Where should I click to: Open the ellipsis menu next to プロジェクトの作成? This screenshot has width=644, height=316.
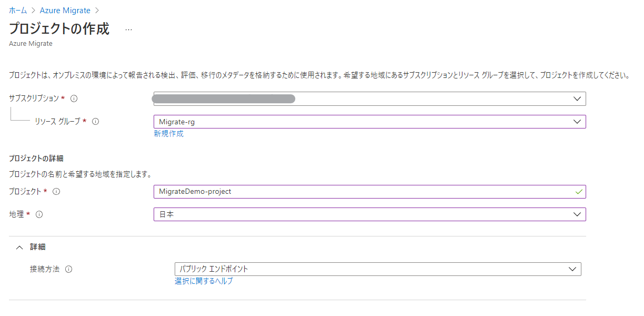(128, 30)
